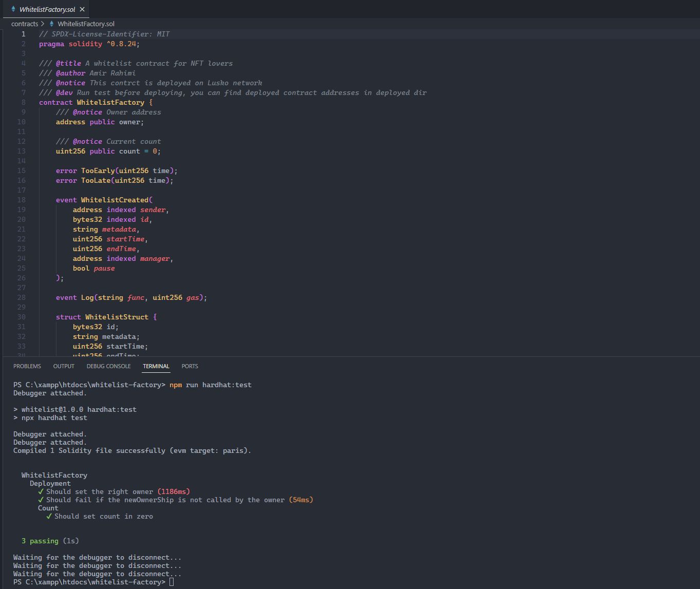Click the terminal prompt cursor at the bottom
The width and height of the screenshot is (700, 589).
click(172, 582)
